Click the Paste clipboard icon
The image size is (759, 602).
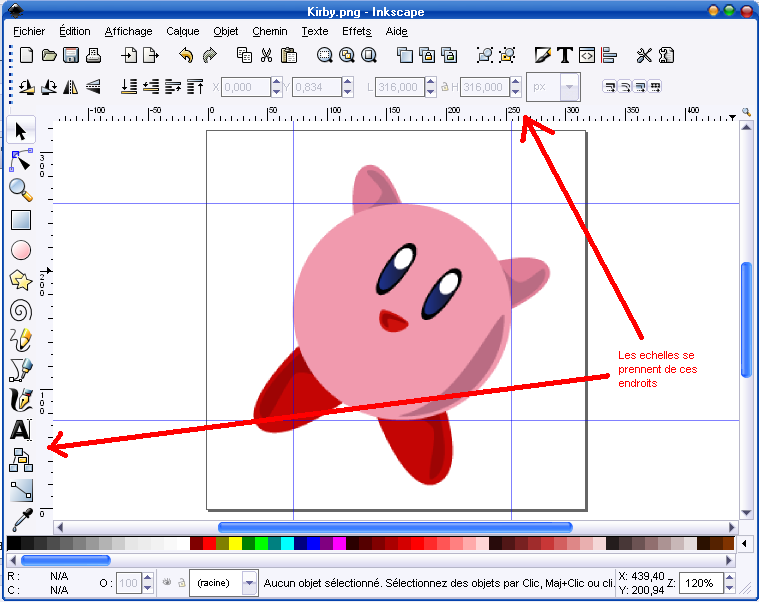pos(289,55)
